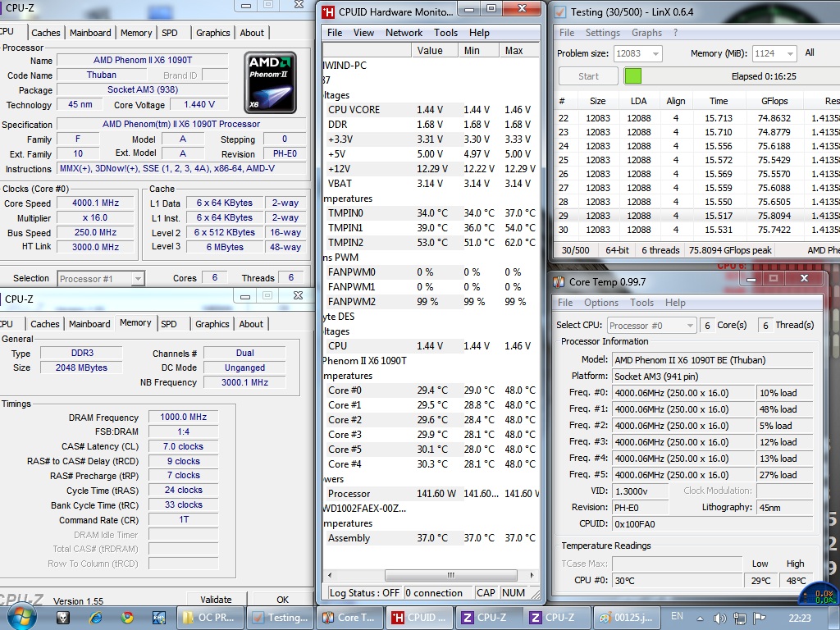The height and width of the screenshot is (630, 840).
Task: Show hidden system tray icons
Action: pos(698,617)
